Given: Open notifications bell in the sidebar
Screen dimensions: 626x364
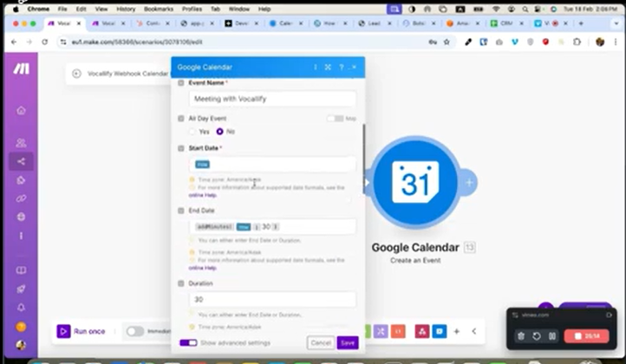Looking at the screenshot, I should (x=21, y=307).
